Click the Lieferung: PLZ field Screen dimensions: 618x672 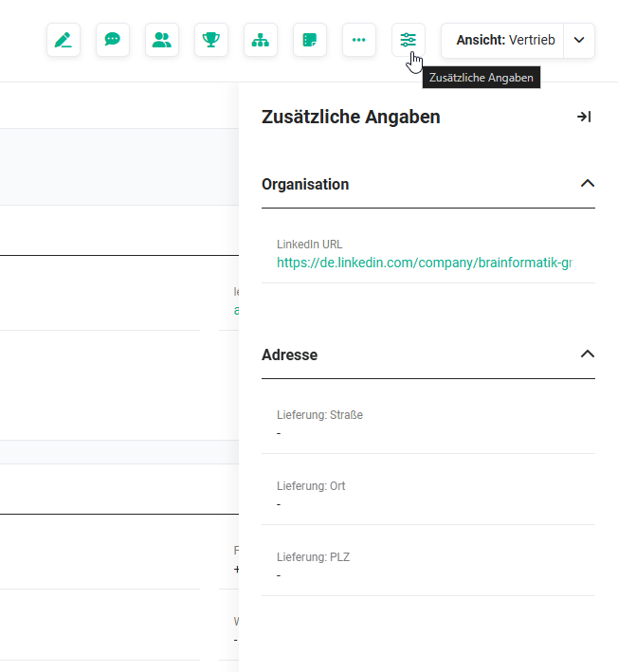tap(428, 565)
